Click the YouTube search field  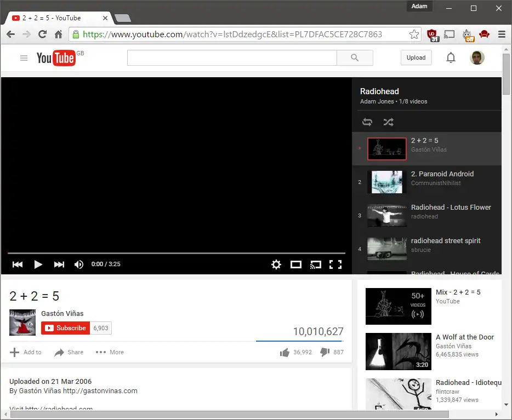232,57
